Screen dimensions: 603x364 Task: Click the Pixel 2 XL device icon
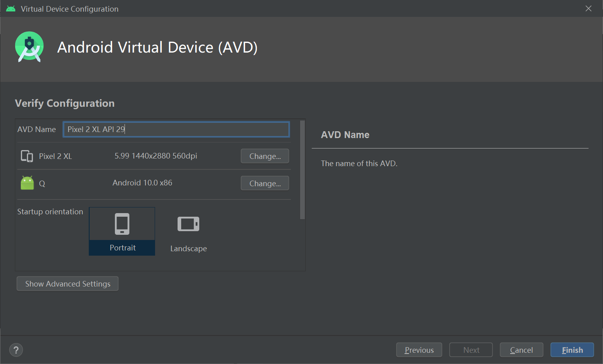coord(27,156)
